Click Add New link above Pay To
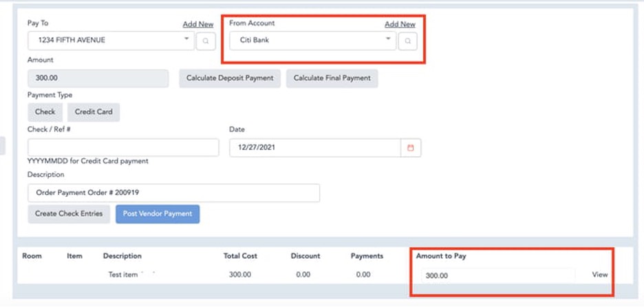This screenshot has width=644, height=307. tap(198, 24)
